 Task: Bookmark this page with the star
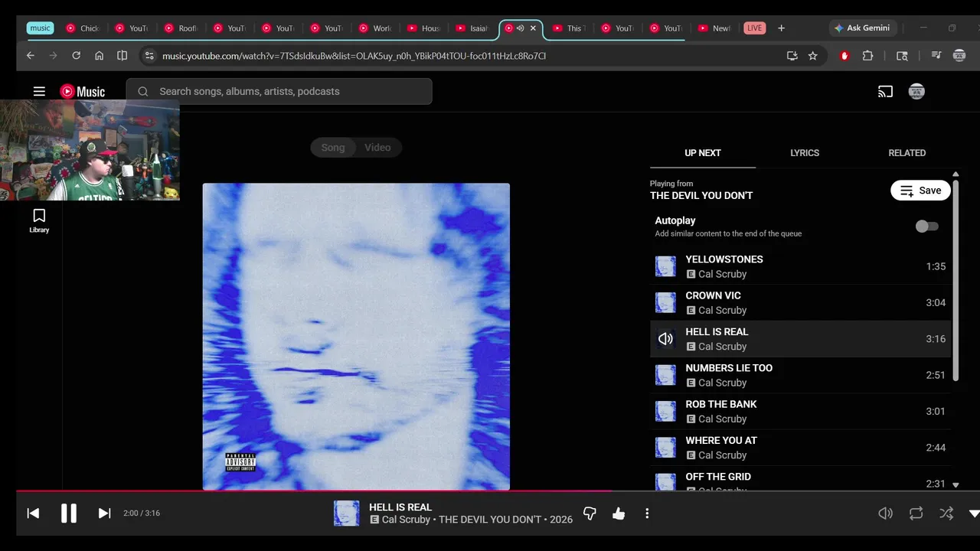pyautogui.click(x=813, y=56)
